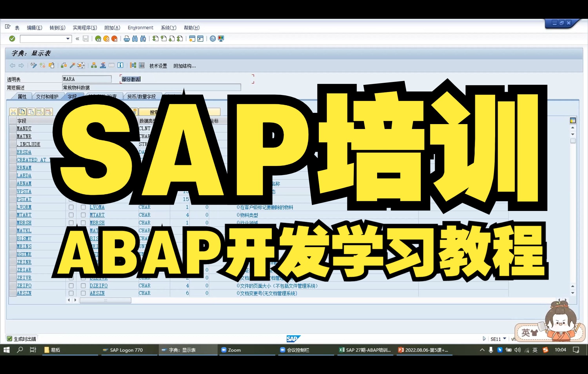
Task: Tick the Initial Values checkbox in LVORM row
Action: click(83, 207)
